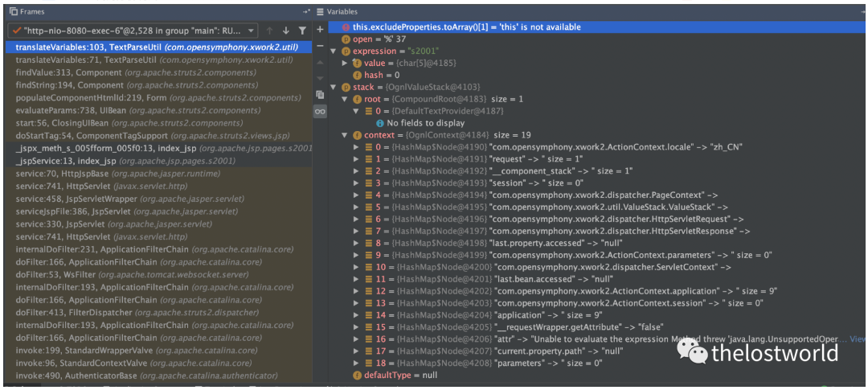Select frame doStartTag:54, ComponentTagSupport

pos(159,136)
